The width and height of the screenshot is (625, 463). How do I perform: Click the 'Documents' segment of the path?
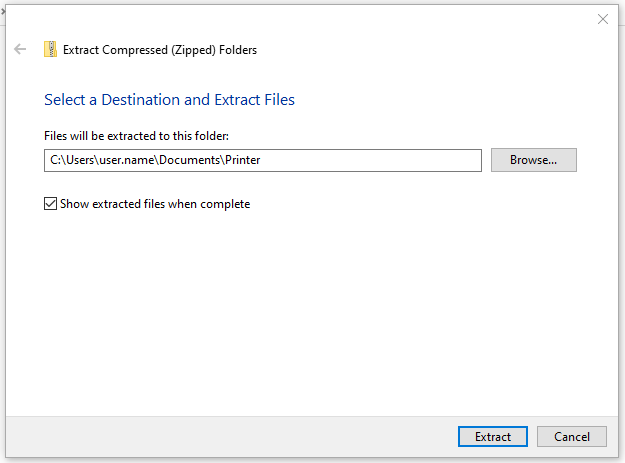190,160
